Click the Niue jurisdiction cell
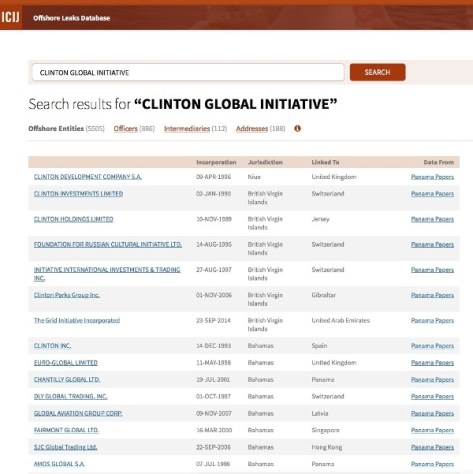Image resolution: width=473 pixels, height=474 pixels. tap(254, 177)
